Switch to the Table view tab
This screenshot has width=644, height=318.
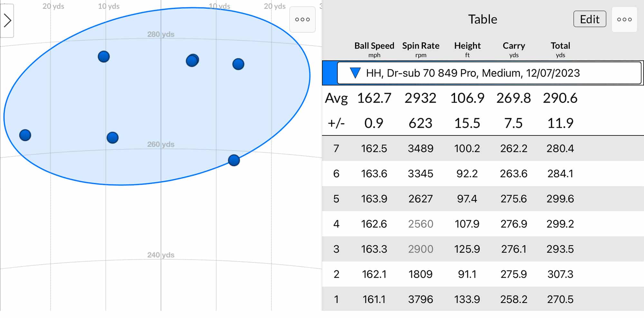click(482, 19)
